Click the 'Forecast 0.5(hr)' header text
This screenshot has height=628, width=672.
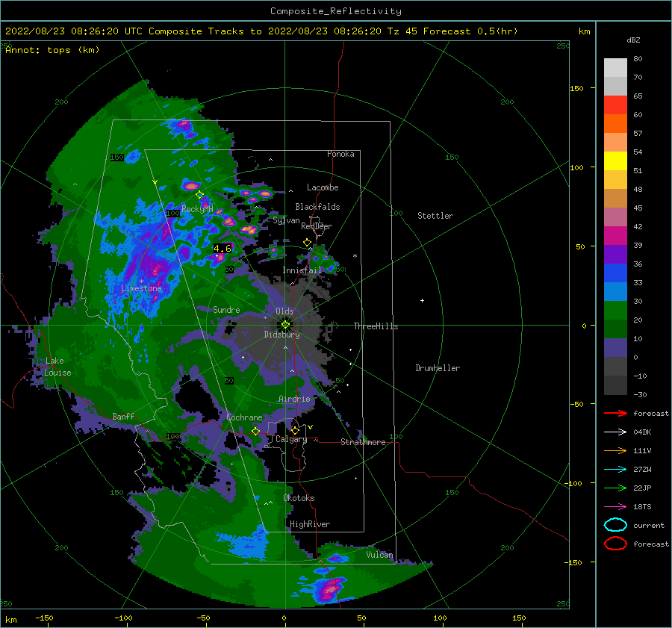pos(470,31)
